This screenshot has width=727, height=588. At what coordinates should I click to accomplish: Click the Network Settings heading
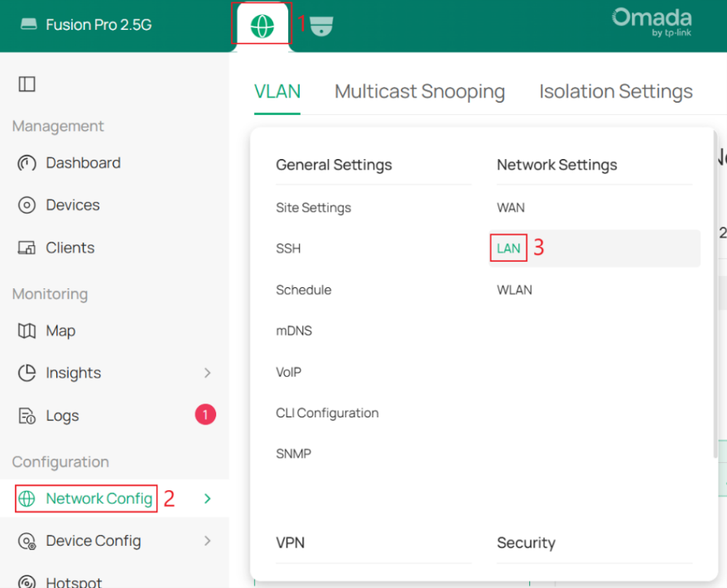556,165
